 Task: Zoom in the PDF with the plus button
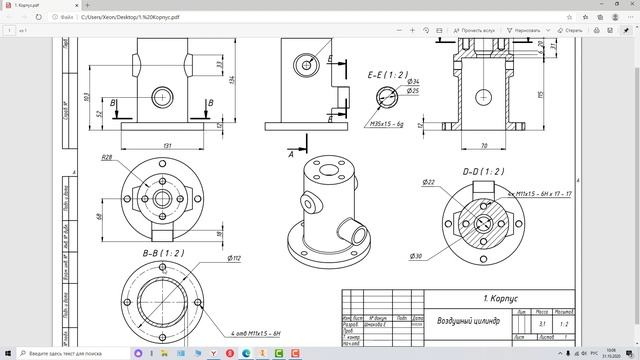pyautogui.click(x=412, y=30)
